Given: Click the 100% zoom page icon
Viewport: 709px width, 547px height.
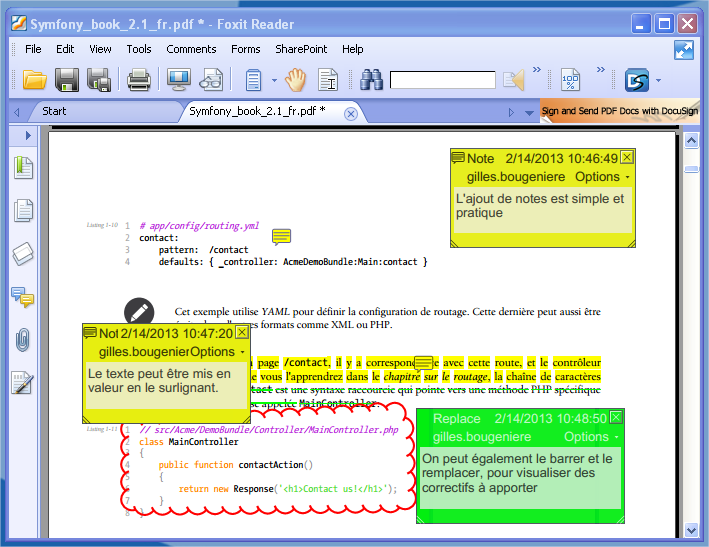Looking at the screenshot, I should 571,80.
